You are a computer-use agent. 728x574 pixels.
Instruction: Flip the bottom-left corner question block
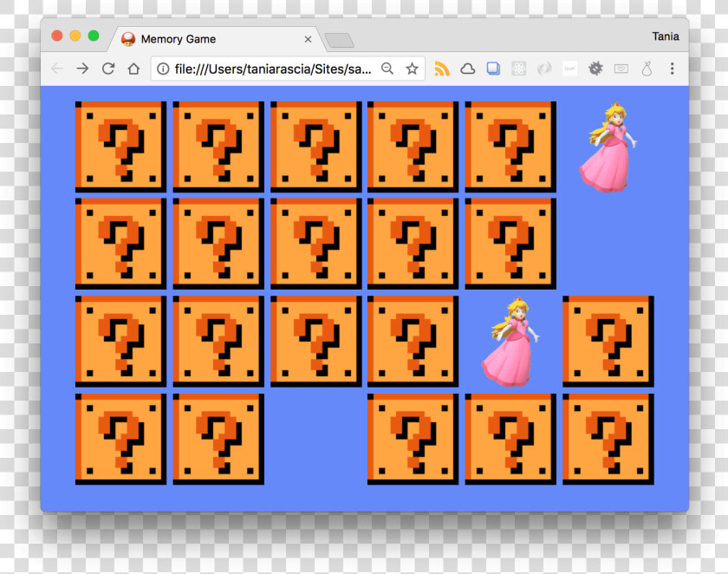pos(120,439)
